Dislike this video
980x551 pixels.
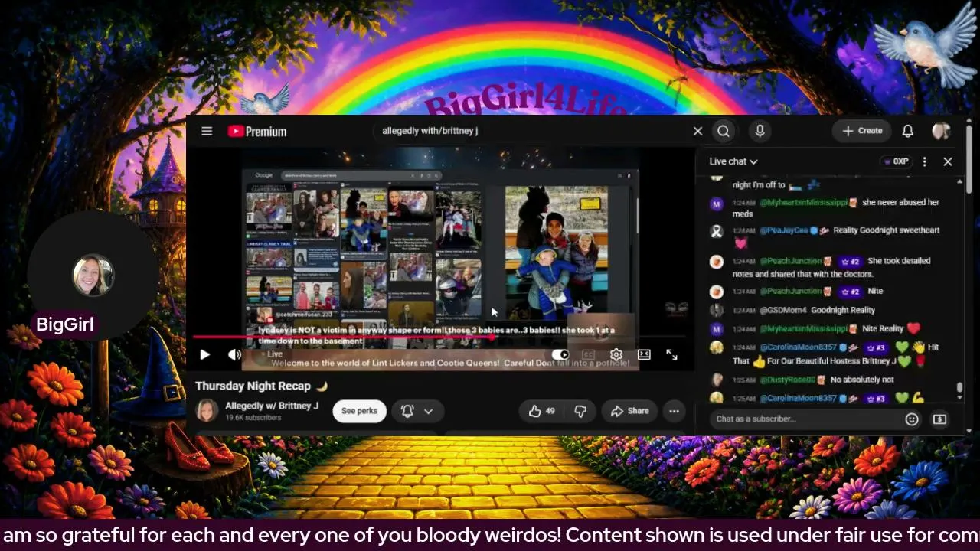pos(580,411)
